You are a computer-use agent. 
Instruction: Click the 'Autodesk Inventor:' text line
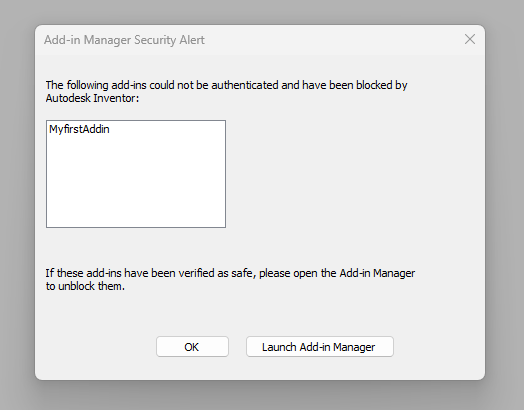92,98
